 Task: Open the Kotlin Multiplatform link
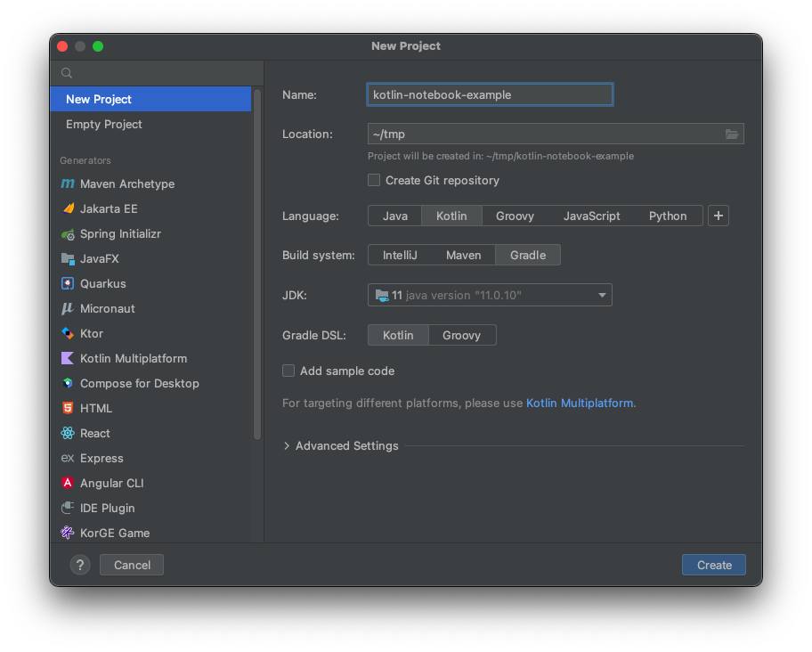579,403
